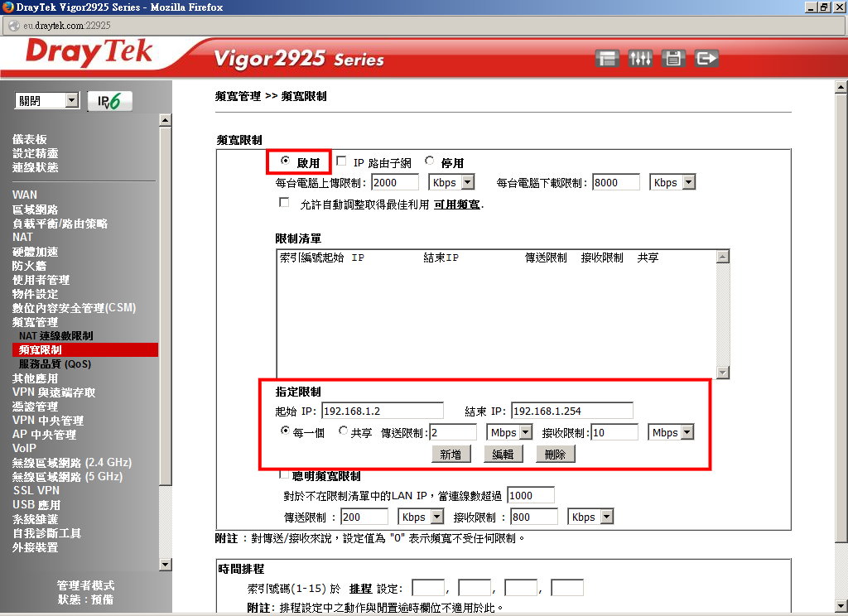The height and width of the screenshot is (616, 848).
Task: Enable the 聰明頻寬限制 checkbox
Action: [x=284, y=474]
